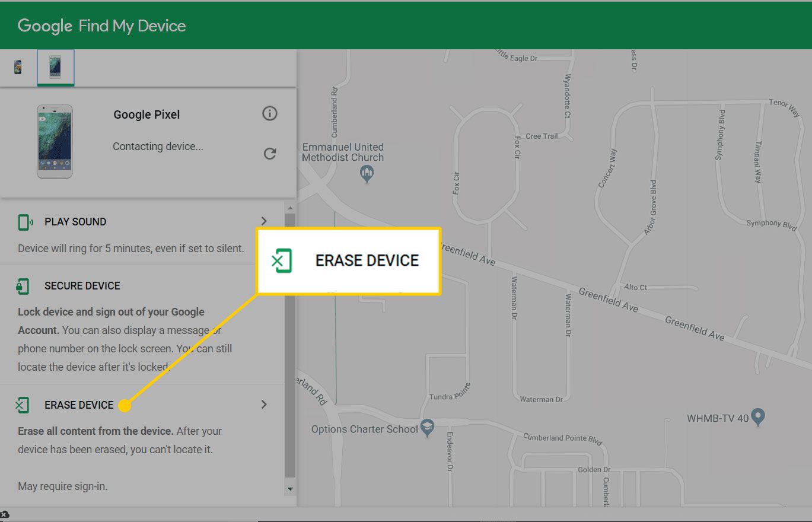Click the 'Contacting device...' status text
The width and height of the screenshot is (812, 522).
(x=158, y=146)
